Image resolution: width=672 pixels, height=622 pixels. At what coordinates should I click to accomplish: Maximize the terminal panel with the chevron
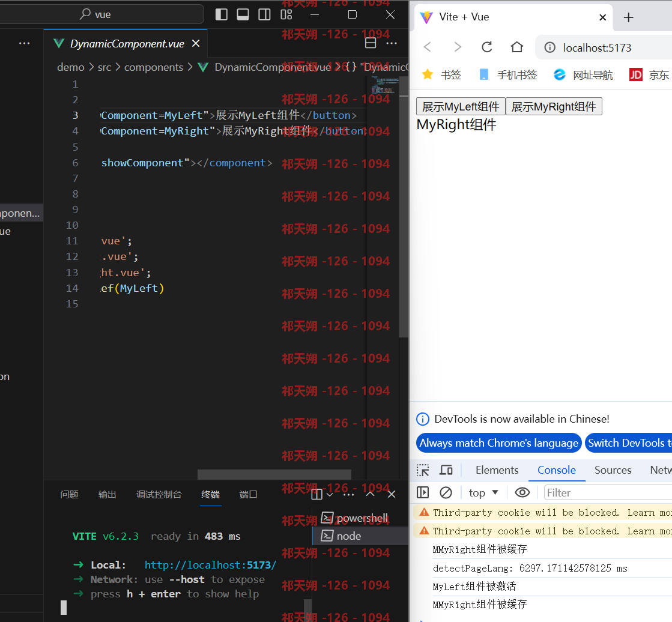tap(371, 494)
